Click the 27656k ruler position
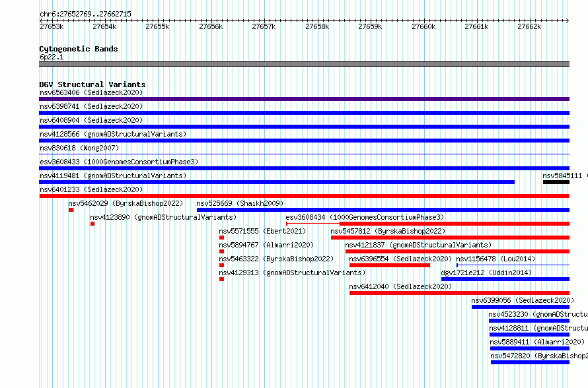The image size is (588, 388). point(211,26)
